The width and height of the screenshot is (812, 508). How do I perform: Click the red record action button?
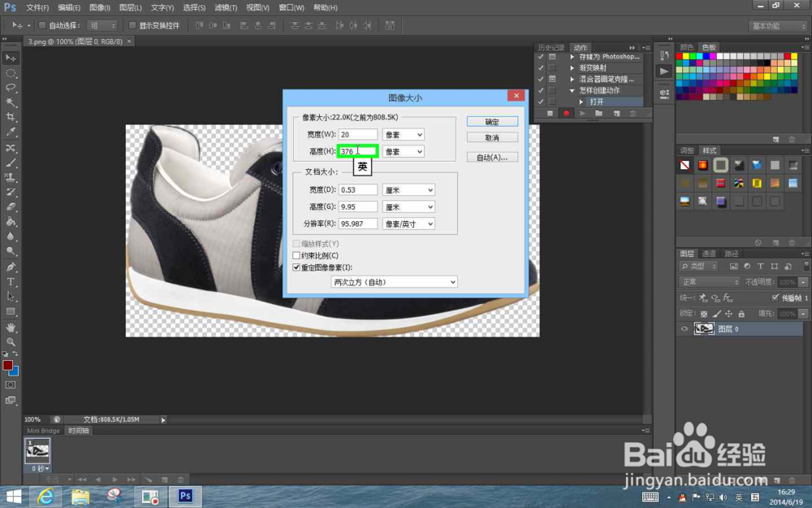coord(566,113)
